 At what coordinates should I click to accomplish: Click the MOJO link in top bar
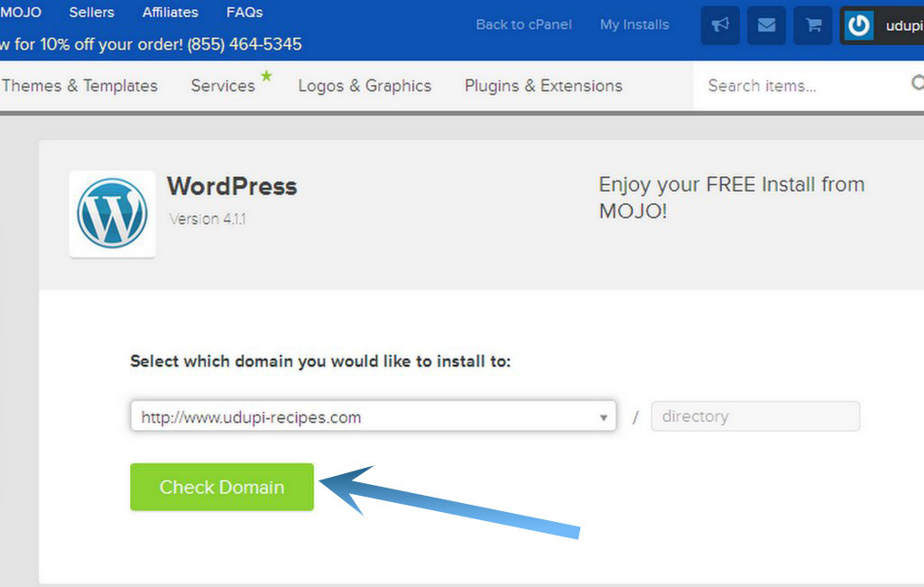(x=21, y=13)
